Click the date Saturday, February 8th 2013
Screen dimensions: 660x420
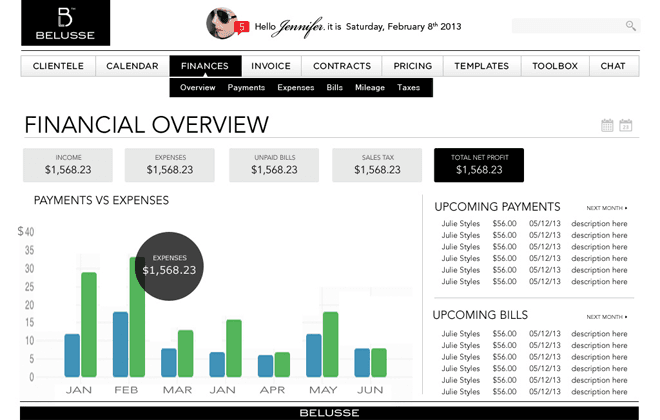[x=403, y=27]
